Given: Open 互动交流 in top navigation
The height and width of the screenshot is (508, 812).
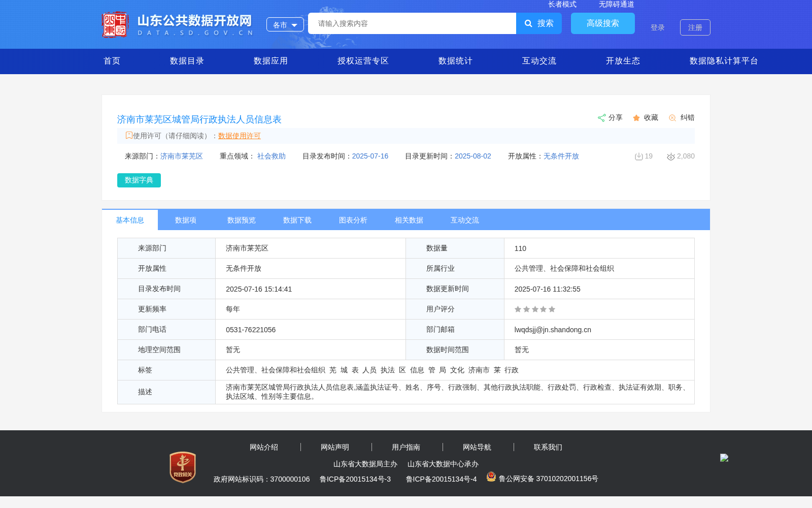Looking at the screenshot, I should [539, 61].
